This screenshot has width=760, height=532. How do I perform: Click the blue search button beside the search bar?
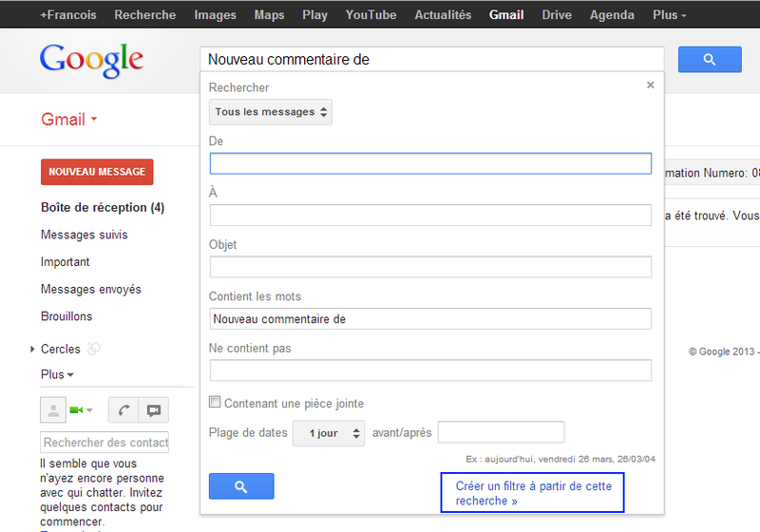point(710,59)
